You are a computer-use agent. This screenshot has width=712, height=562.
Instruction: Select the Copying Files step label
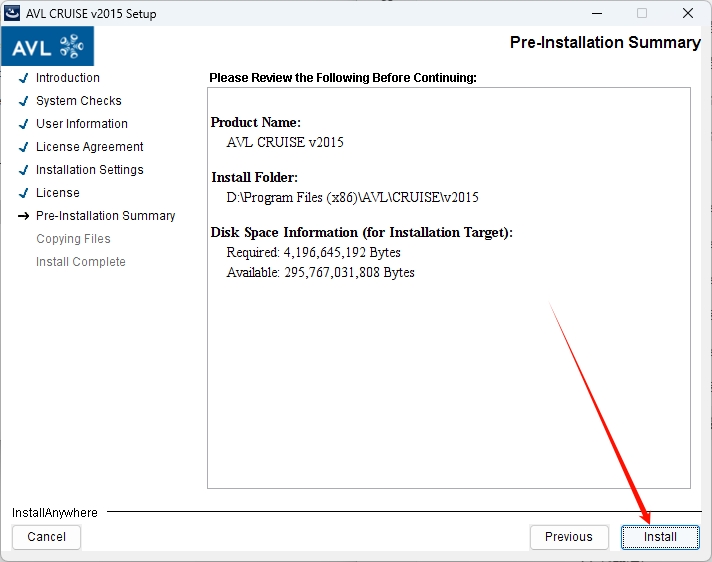73,239
